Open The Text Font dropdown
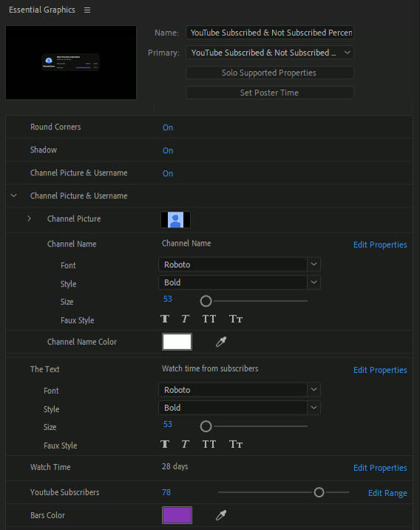Viewport: 420px width, 530px height. point(240,389)
